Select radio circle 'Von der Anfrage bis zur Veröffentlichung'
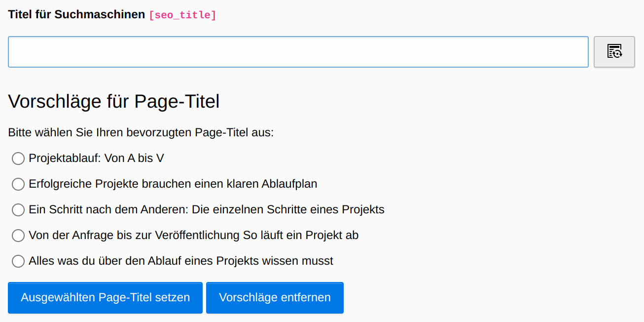The width and height of the screenshot is (644, 322). [18, 236]
